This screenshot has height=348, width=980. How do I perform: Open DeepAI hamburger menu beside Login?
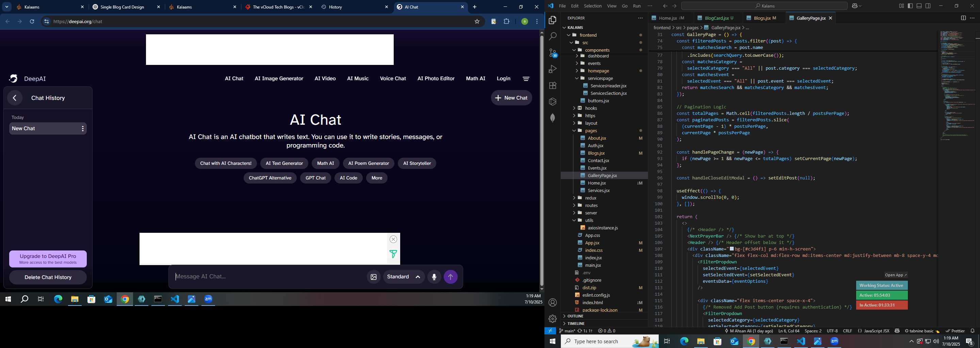[x=526, y=79]
